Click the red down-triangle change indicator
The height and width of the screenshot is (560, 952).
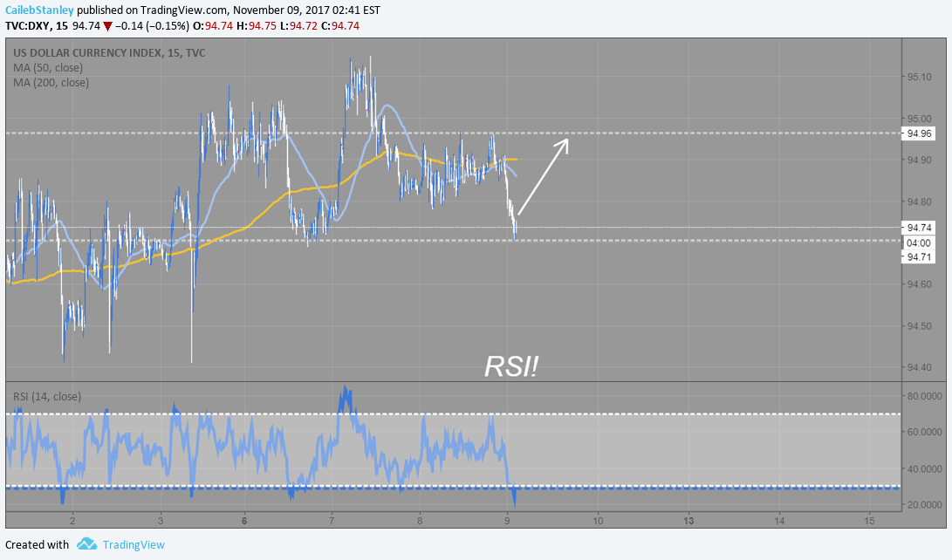pyautogui.click(x=107, y=26)
